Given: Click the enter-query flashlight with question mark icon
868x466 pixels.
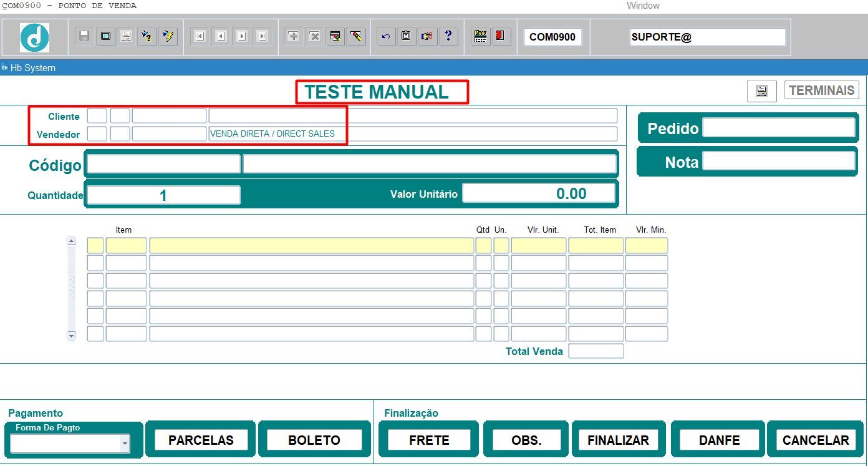Looking at the screenshot, I should [x=147, y=36].
